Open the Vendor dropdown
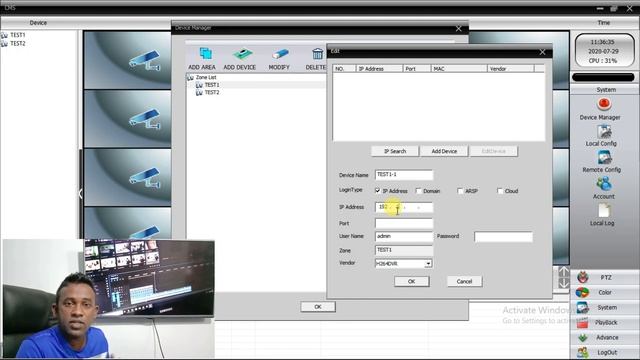The image size is (640, 360). coord(428,264)
